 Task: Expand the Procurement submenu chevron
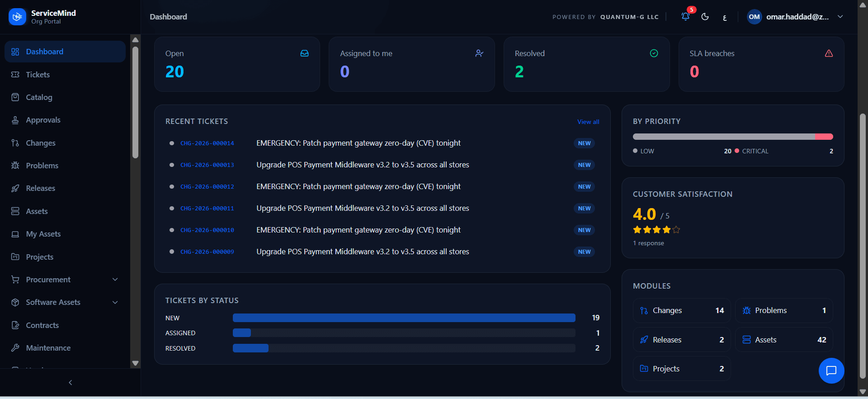(x=115, y=280)
